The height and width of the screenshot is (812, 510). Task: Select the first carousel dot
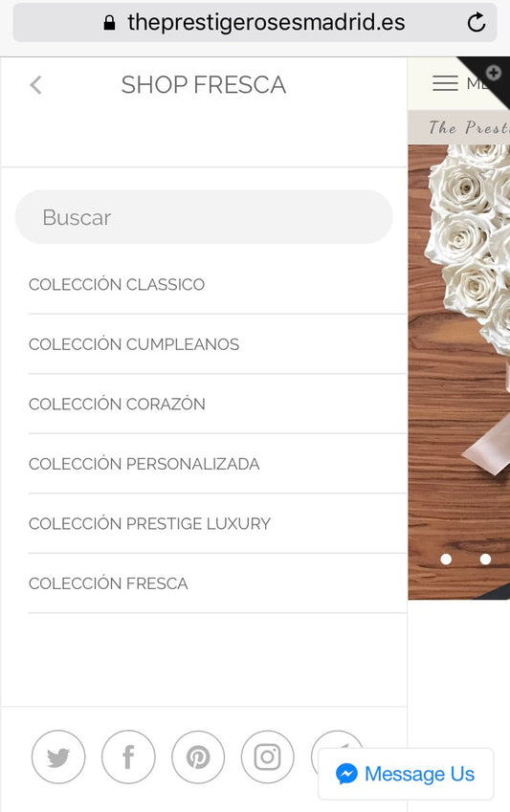click(x=446, y=560)
